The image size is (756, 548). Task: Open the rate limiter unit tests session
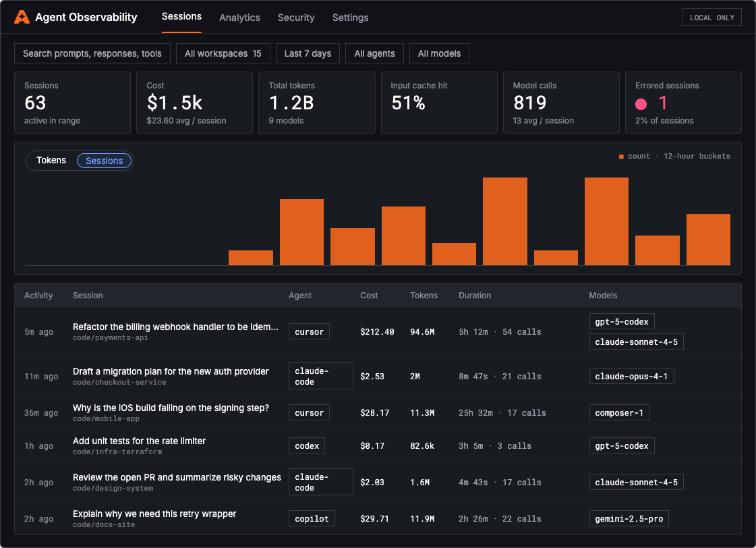tap(378, 445)
